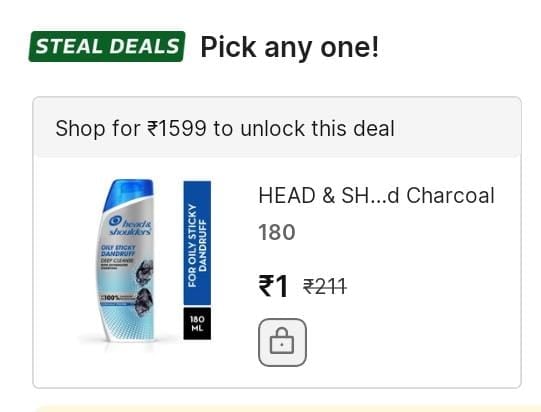Click the black 180 ML badge

[197, 323]
